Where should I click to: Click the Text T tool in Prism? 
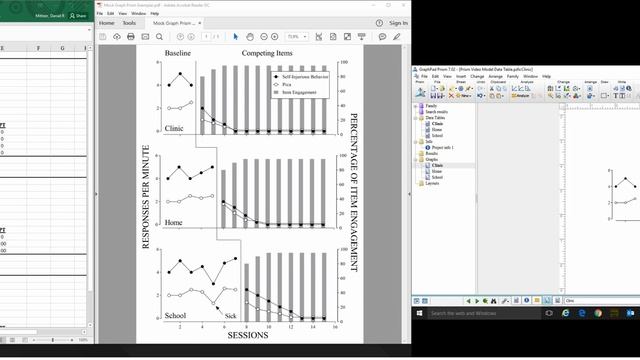click(616, 96)
